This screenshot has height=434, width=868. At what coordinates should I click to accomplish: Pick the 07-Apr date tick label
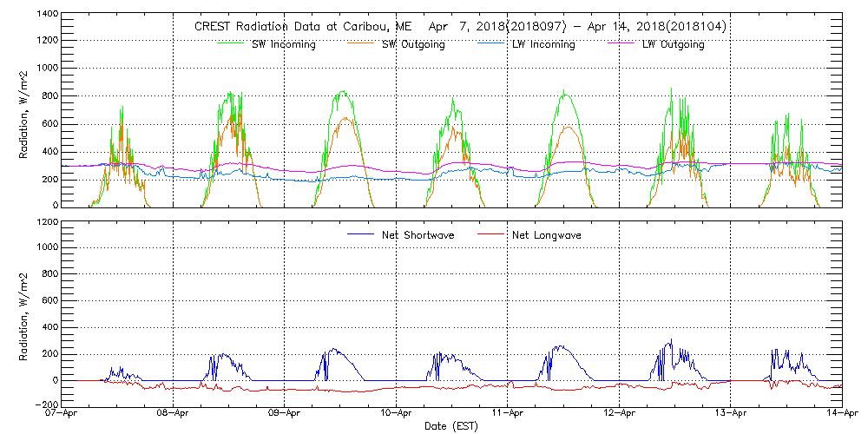63,415
